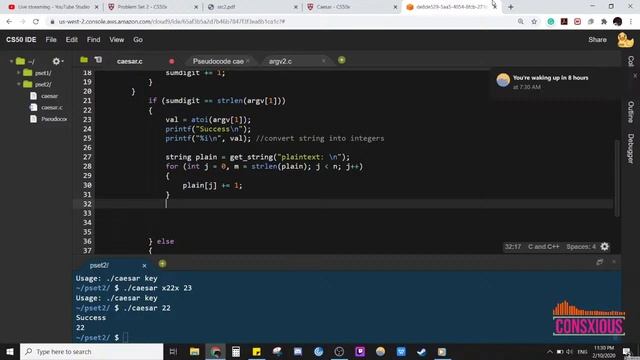Viewport: 640px width, 360px height.
Task: Click the editor vertical scrollbar
Action: [617, 178]
